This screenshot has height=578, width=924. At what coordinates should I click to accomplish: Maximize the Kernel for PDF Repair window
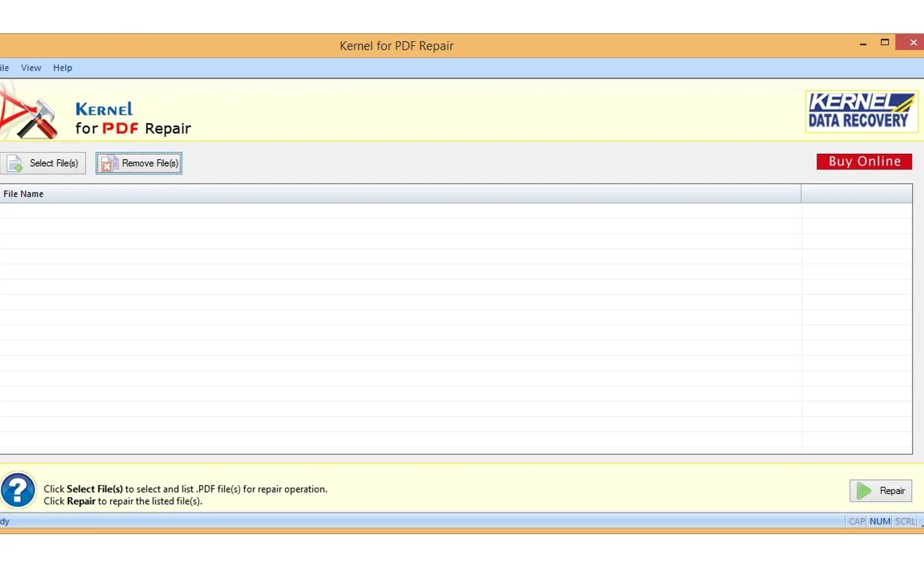[885, 42]
